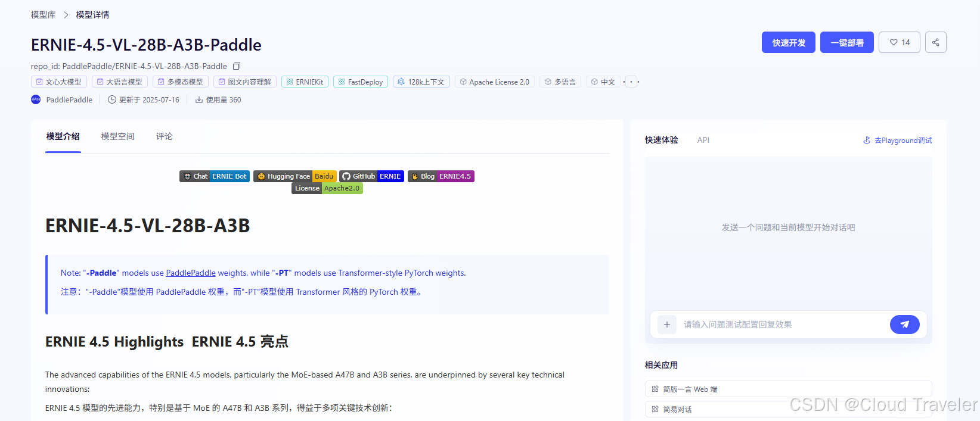Click the share icon button
This screenshot has width=980, height=421.
[936, 42]
